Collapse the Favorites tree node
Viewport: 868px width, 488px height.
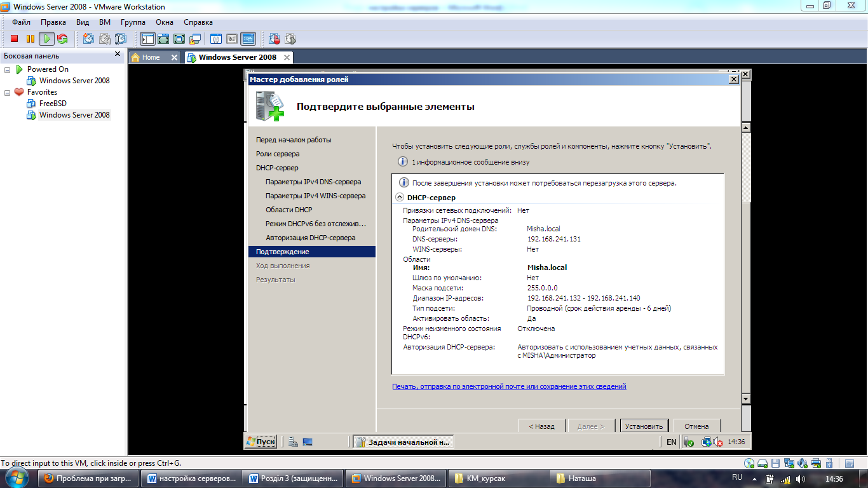click(8, 92)
